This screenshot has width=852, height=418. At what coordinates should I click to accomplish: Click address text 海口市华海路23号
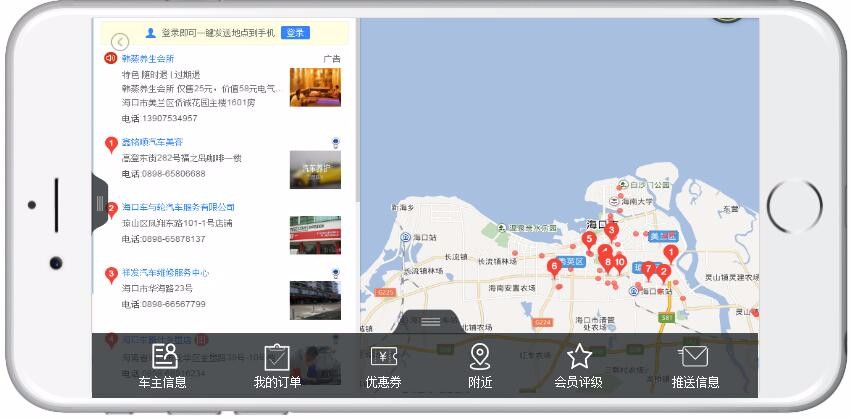tap(157, 288)
